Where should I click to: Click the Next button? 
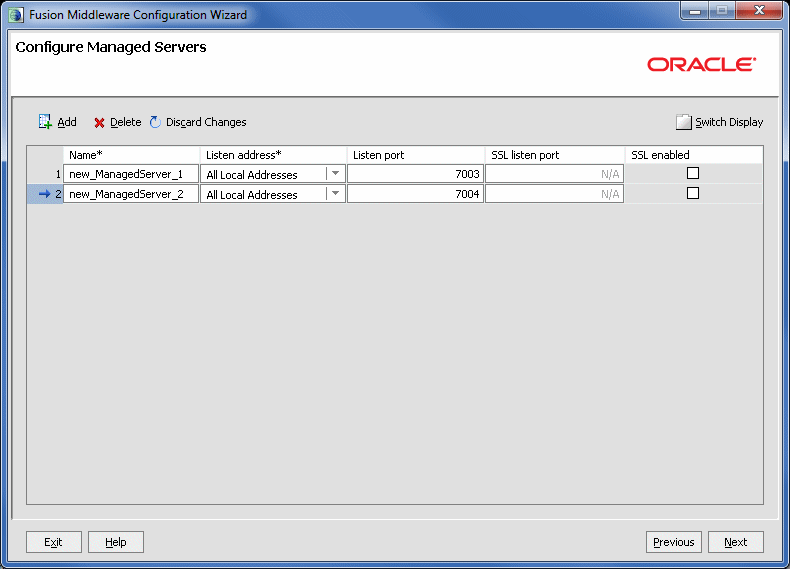(736, 542)
